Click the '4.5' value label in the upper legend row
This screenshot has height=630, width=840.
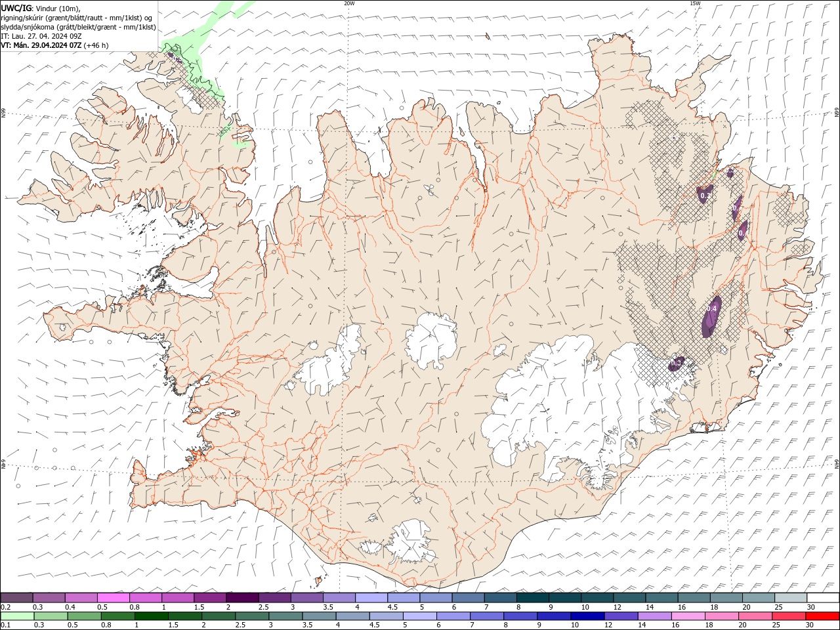click(x=392, y=607)
